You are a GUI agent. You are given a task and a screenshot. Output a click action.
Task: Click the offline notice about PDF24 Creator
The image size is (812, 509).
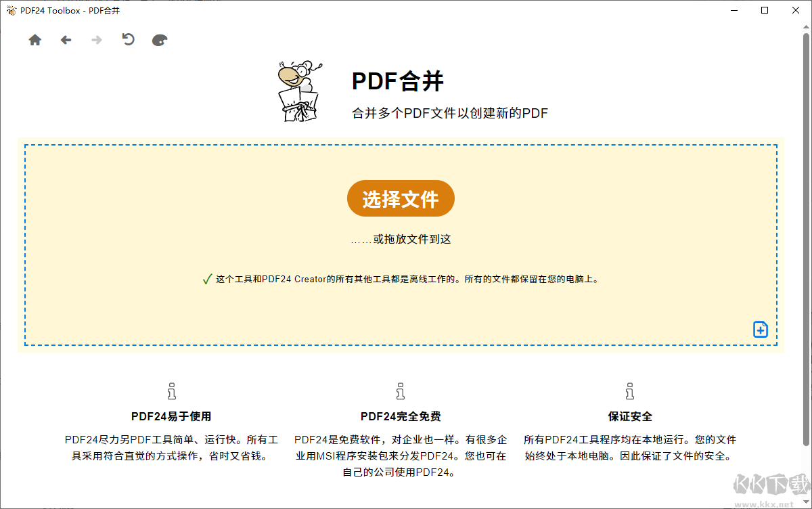coord(407,279)
